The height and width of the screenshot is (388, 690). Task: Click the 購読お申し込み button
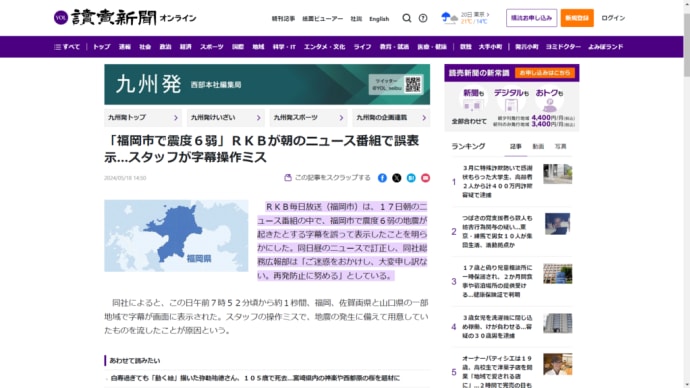pyautogui.click(x=532, y=18)
